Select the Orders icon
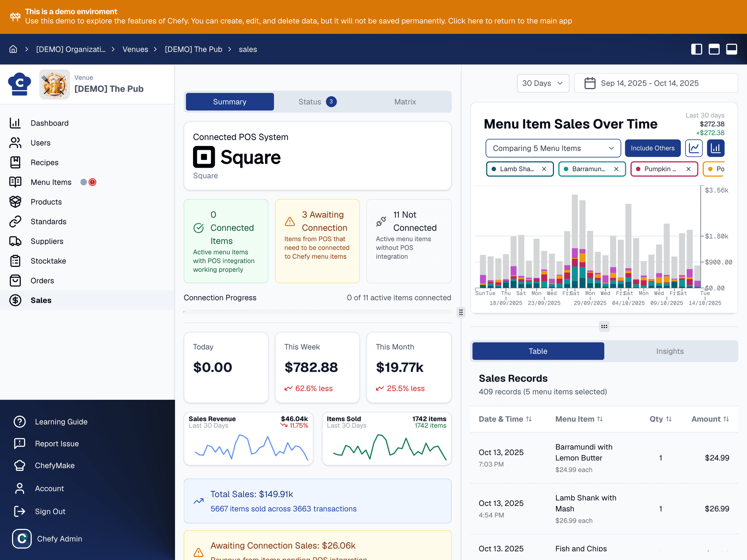747x560 pixels. point(16,281)
